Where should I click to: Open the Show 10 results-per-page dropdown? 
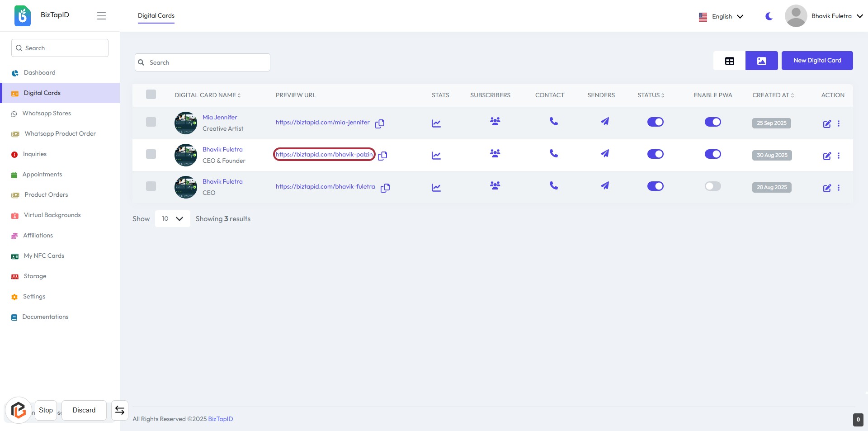(x=172, y=219)
